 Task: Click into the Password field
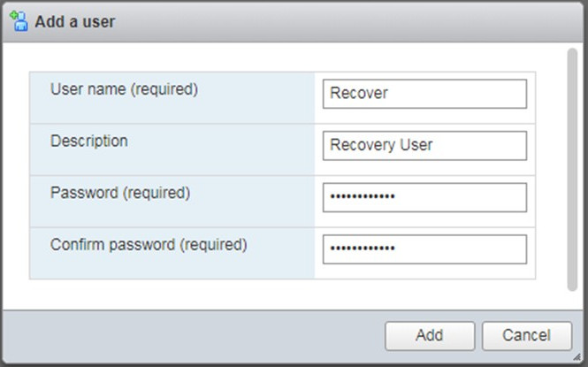click(x=424, y=197)
